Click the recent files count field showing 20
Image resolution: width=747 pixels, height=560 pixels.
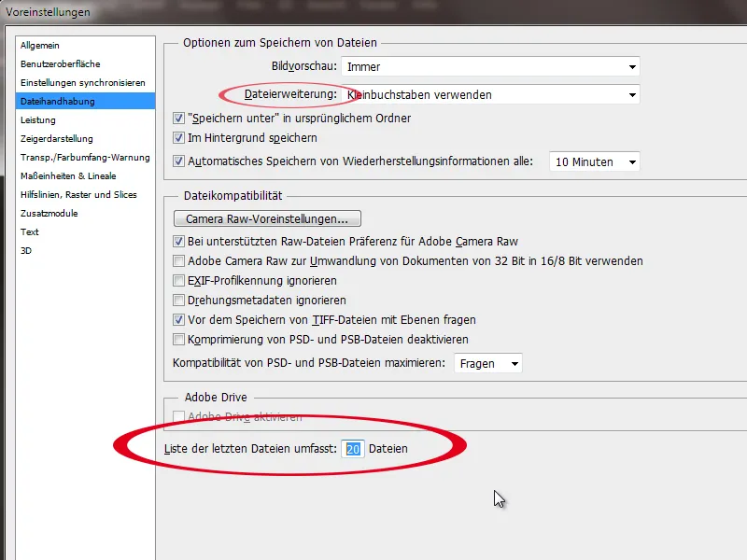[x=353, y=449]
